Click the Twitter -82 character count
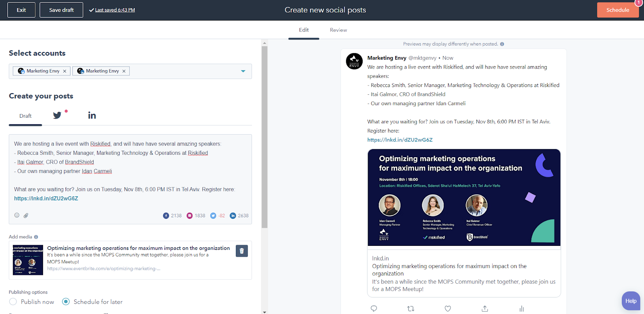This screenshot has height=314, width=644. 222,216
